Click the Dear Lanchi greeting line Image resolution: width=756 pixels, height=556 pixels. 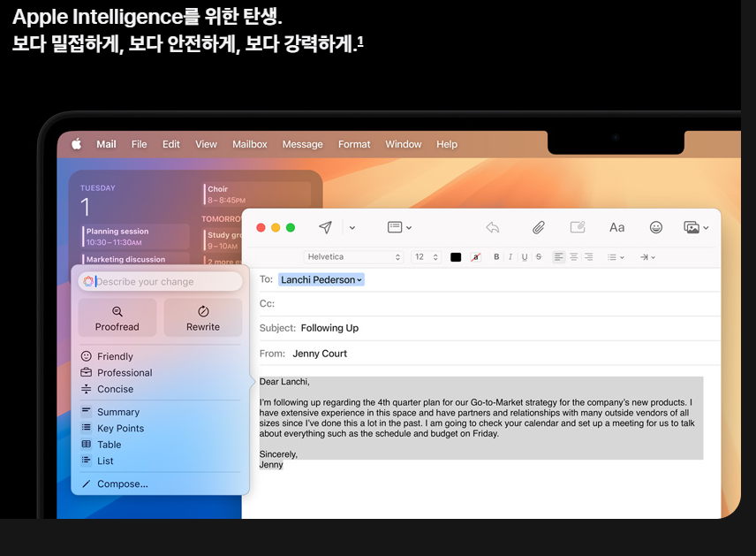pos(284,381)
